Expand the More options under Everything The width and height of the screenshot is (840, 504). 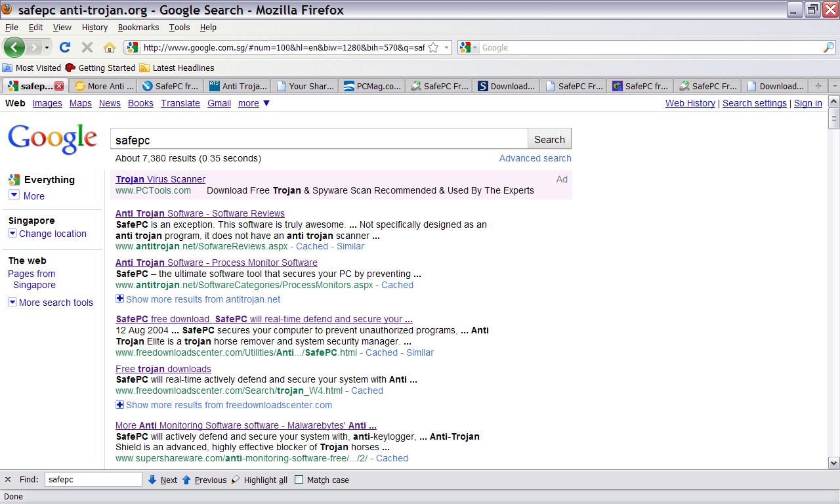tap(27, 196)
